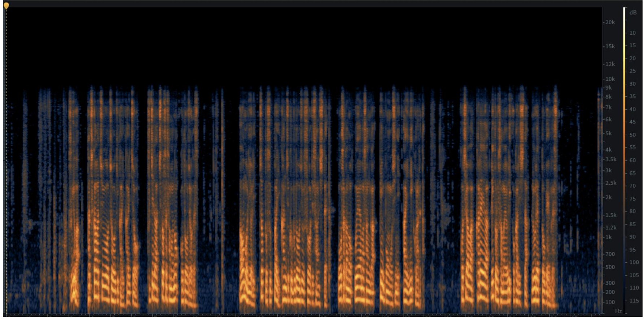Screen dimensions: 644x324
Task: Click the 80 value on dB scale
Action: tap(633, 211)
